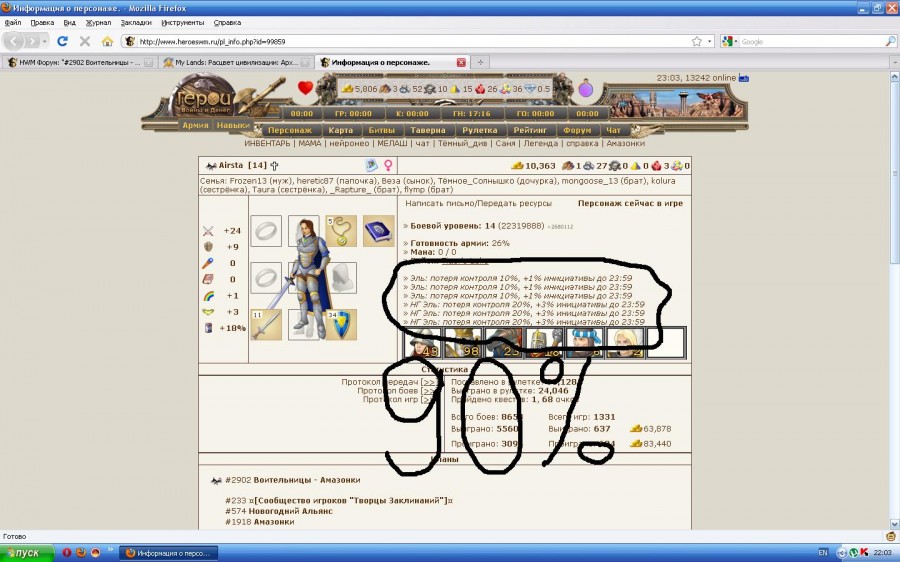The height and width of the screenshot is (562, 900).
Task: Click the Карта game menu button
Action: coord(341,130)
